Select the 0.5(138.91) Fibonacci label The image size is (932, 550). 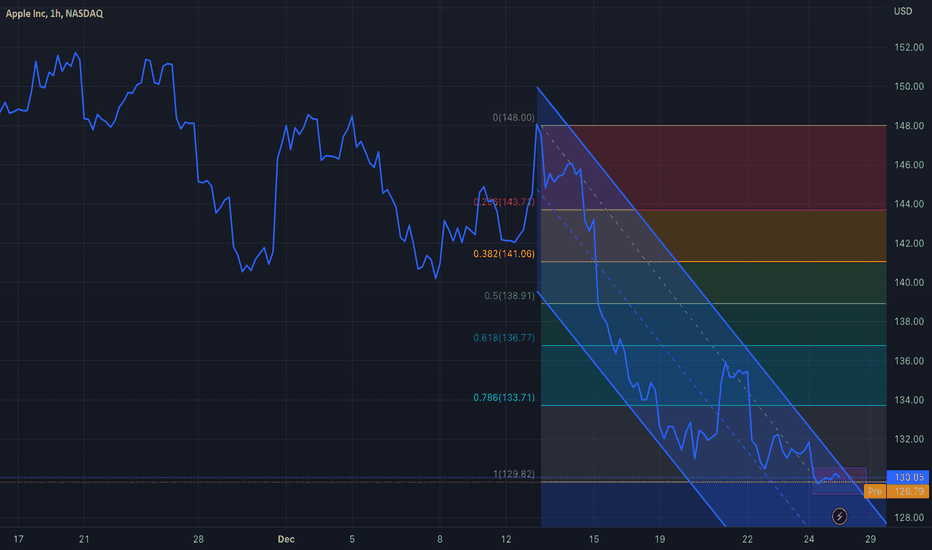pyautogui.click(x=509, y=296)
